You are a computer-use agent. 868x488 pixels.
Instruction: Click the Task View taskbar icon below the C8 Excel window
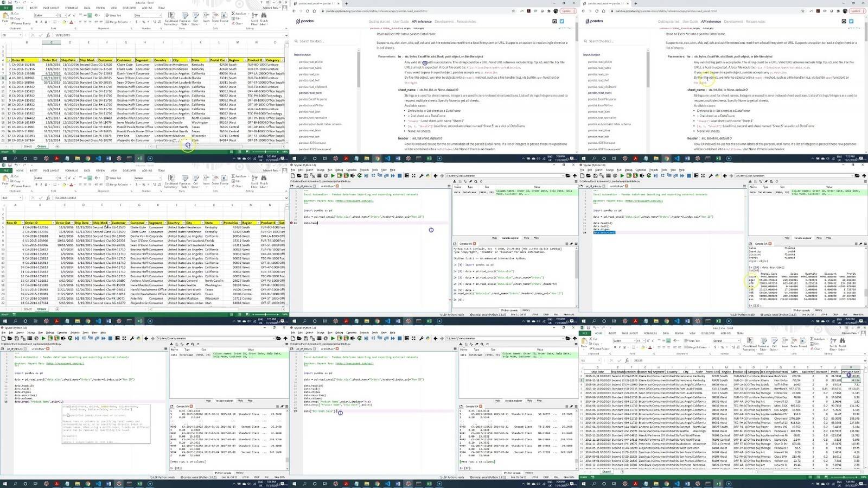[x=35, y=159]
